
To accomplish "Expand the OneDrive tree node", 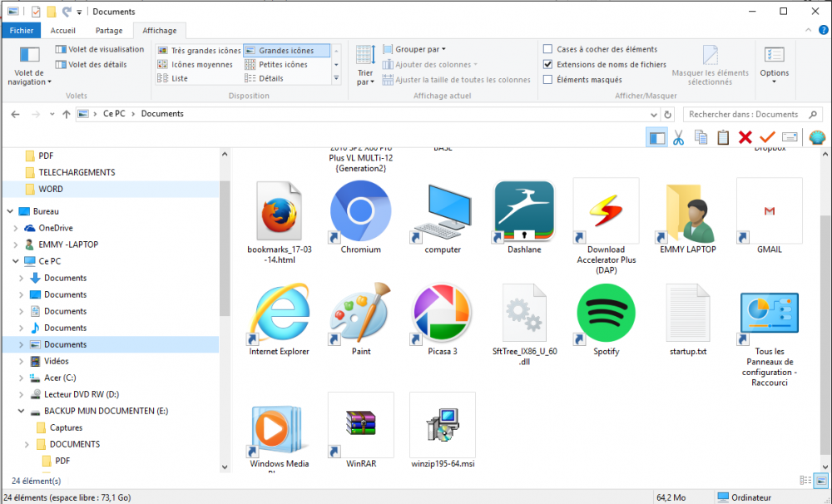I will (15, 228).
